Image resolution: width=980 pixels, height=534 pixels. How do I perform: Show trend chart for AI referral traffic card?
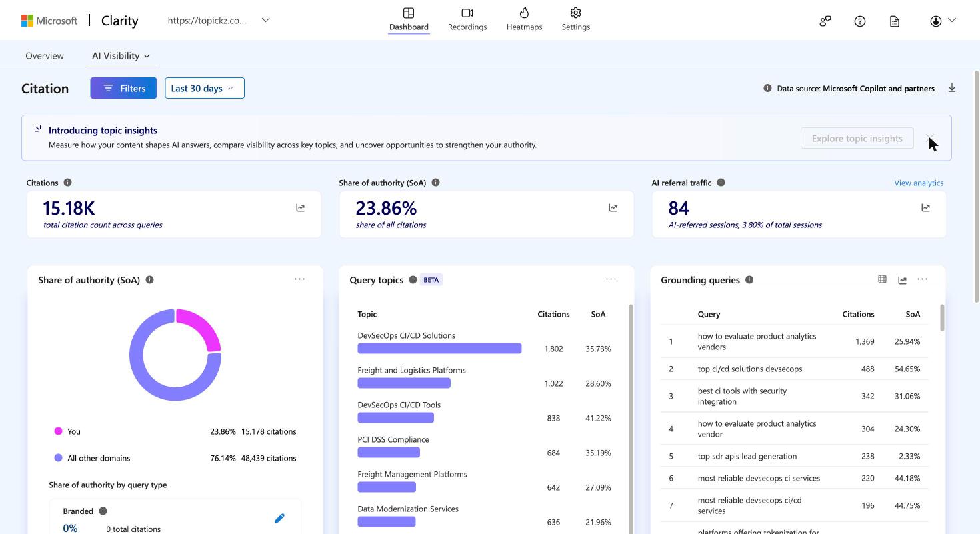(x=926, y=208)
